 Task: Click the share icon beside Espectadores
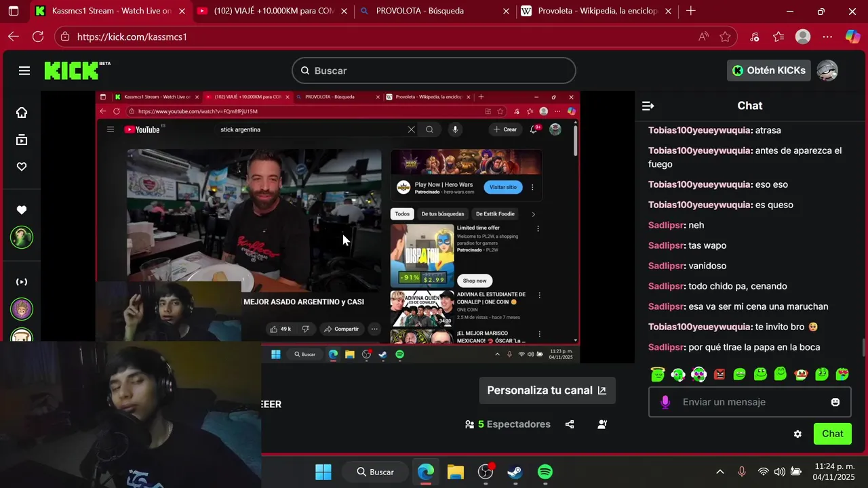(570, 424)
